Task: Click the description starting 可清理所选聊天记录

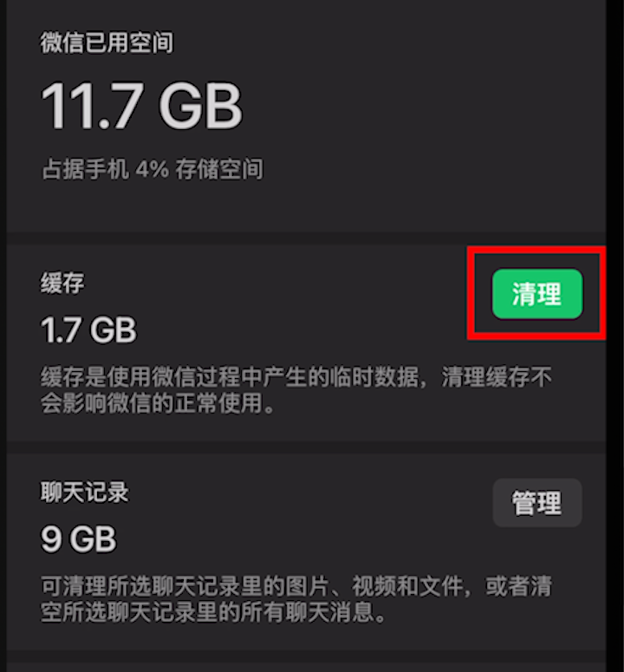Action: (296, 598)
